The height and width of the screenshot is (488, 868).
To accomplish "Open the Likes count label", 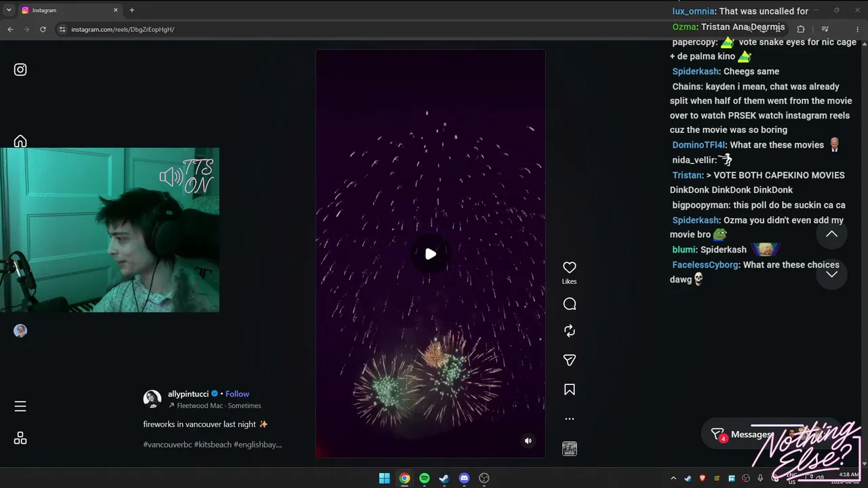I will (x=570, y=281).
